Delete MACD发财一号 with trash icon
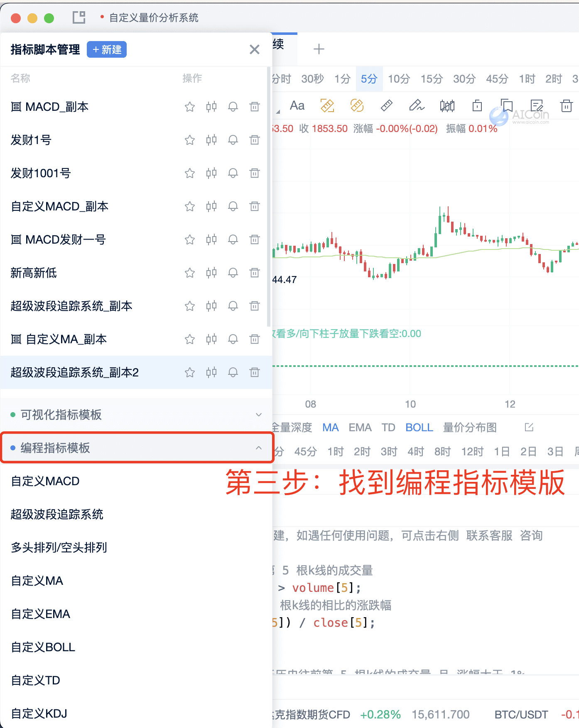579x728 pixels. tap(255, 239)
